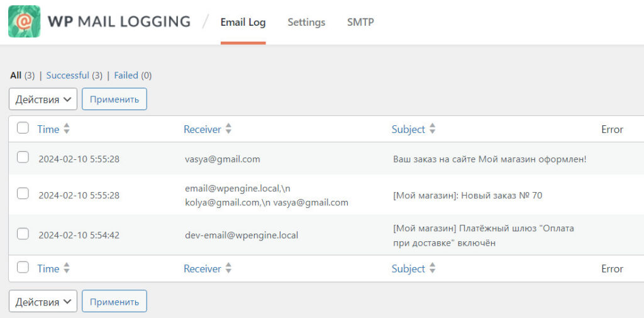The width and height of the screenshot is (644, 318).
Task: Click sort arrows beside bottom Receiver footer
Action: pyautogui.click(x=228, y=268)
